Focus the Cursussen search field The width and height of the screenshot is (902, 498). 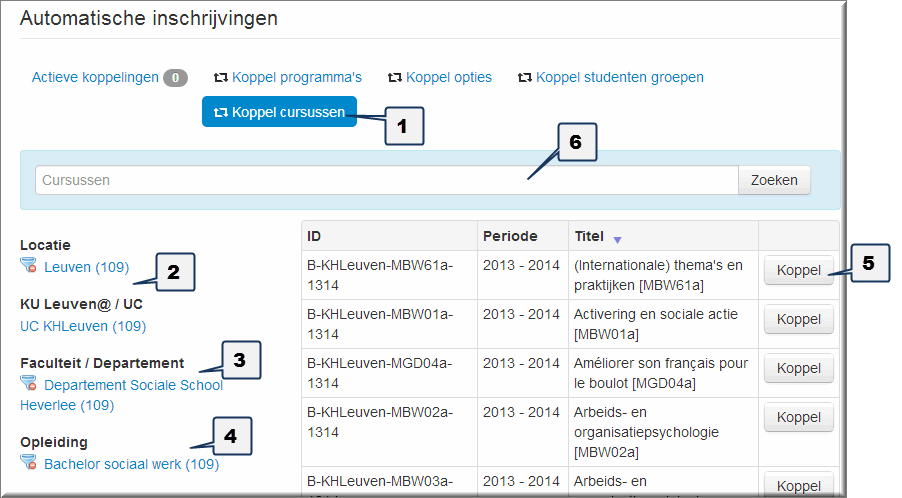pyautogui.click(x=387, y=180)
